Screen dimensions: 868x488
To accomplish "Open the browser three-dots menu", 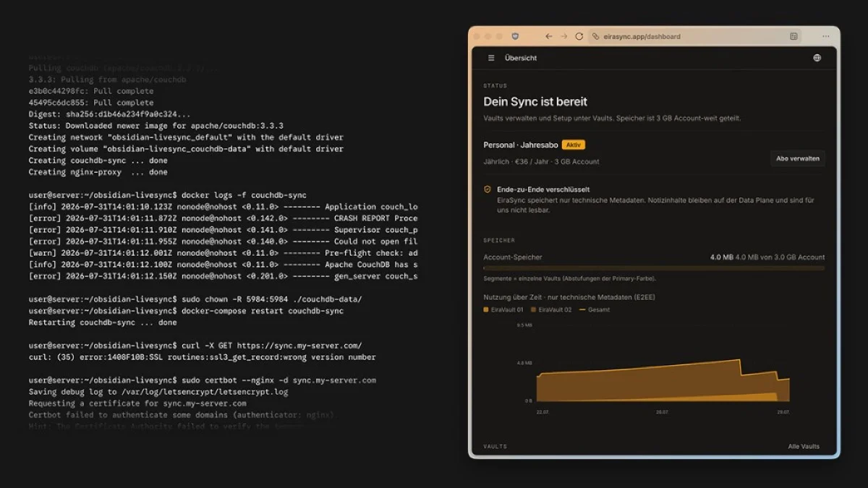I will (x=826, y=36).
